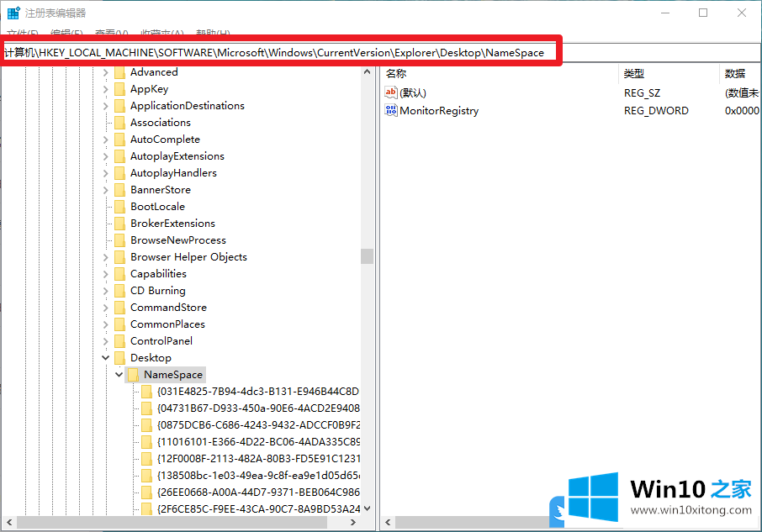Select the {0875DCB6-C686-4243 subkey
This screenshot has height=532, width=762.
[x=258, y=425]
